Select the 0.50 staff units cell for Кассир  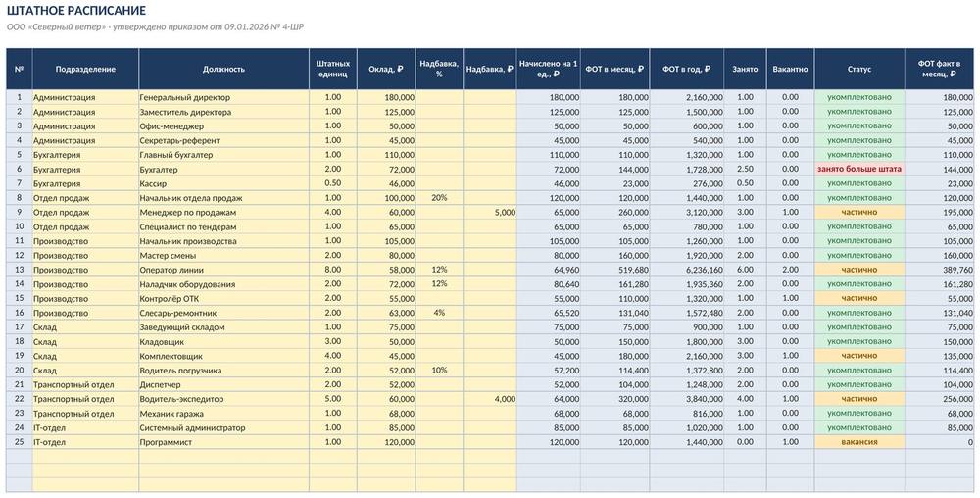[x=333, y=183]
